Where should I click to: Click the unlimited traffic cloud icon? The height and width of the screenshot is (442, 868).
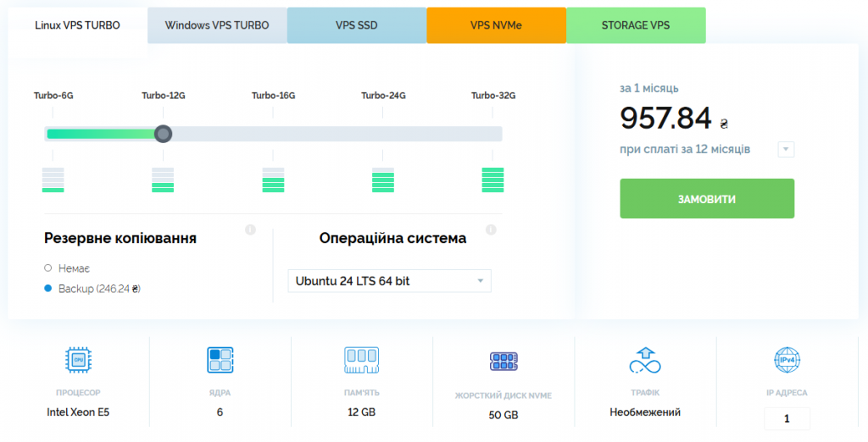(645, 360)
